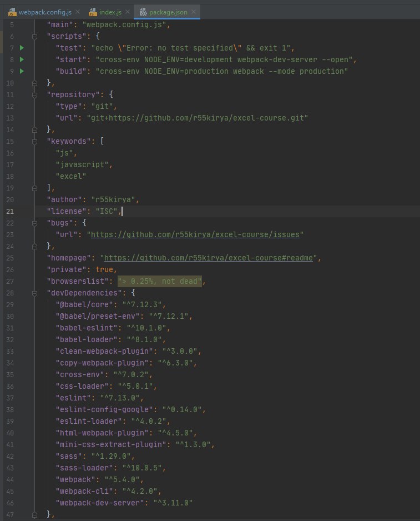Click fold end marker on line 47
420x521 pixels.
34,515
